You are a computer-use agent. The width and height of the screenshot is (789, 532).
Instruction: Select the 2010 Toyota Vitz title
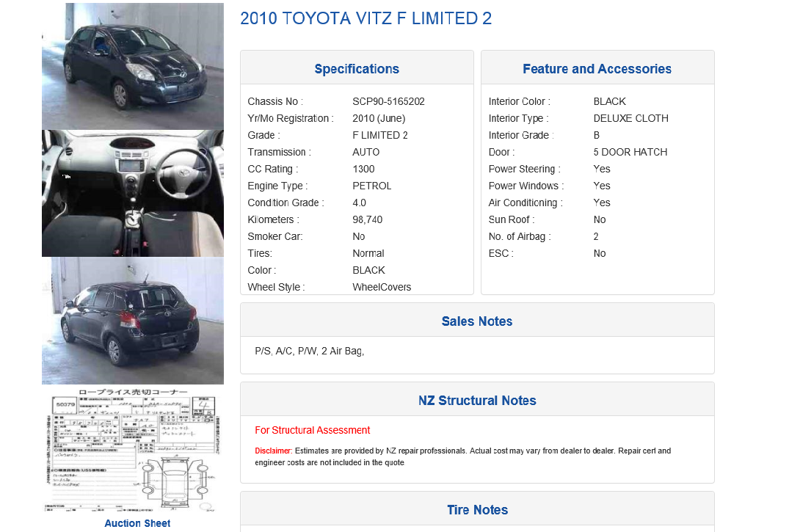pyautogui.click(x=366, y=18)
